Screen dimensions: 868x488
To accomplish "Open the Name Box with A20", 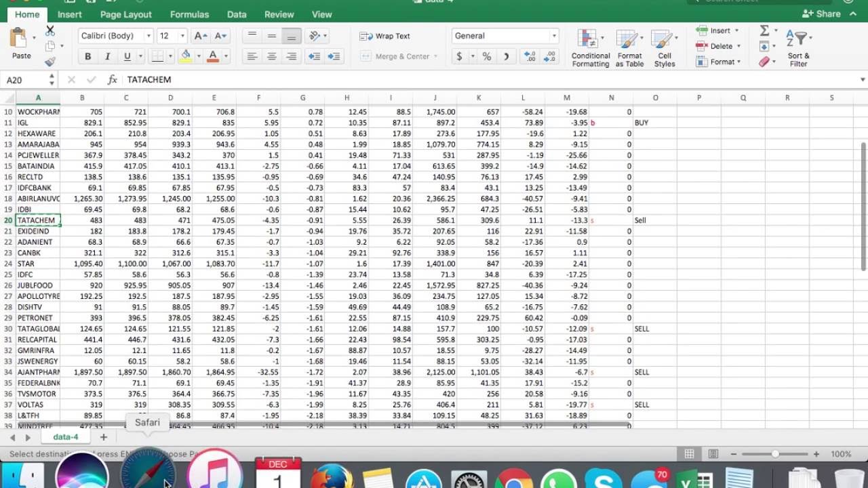I will click(30, 80).
